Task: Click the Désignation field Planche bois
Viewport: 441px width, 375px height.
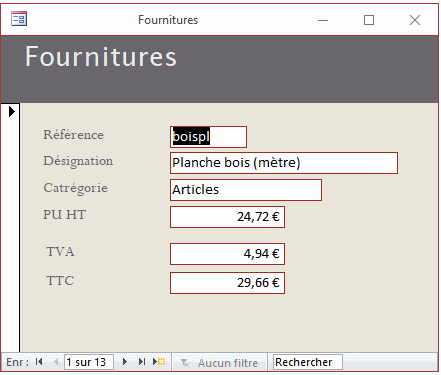Action: pyautogui.click(x=284, y=163)
